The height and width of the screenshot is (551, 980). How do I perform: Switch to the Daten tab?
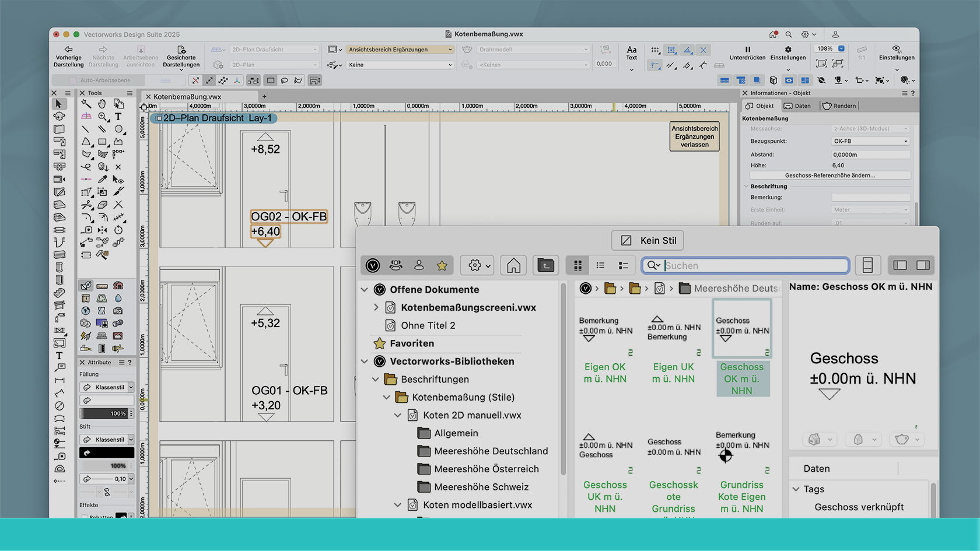[x=797, y=106]
